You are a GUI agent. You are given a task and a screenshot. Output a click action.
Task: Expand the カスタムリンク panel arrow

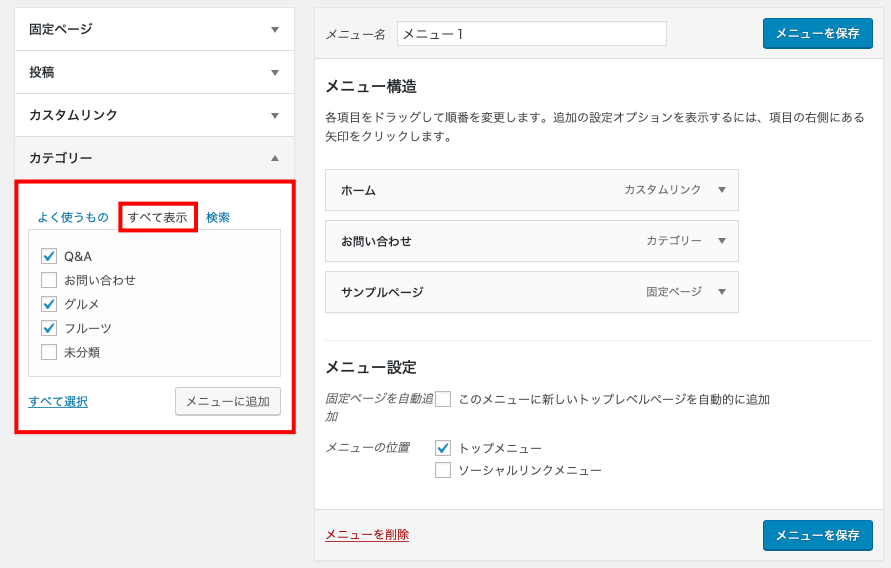pos(275,115)
